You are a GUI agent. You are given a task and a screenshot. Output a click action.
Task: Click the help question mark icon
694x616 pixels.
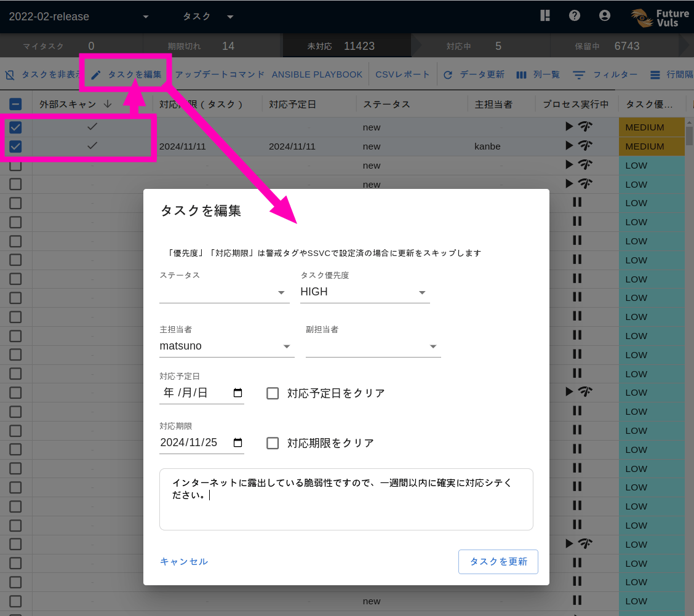tap(575, 15)
